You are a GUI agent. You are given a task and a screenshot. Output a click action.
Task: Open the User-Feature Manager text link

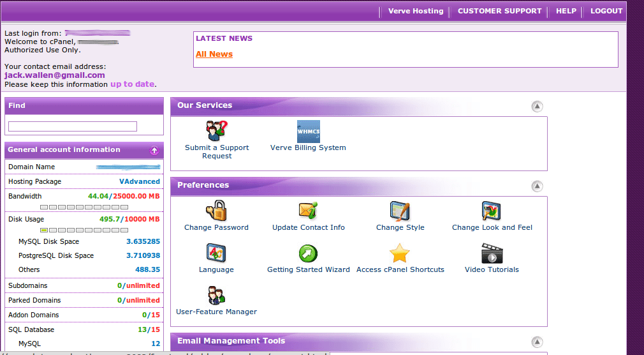tap(216, 312)
